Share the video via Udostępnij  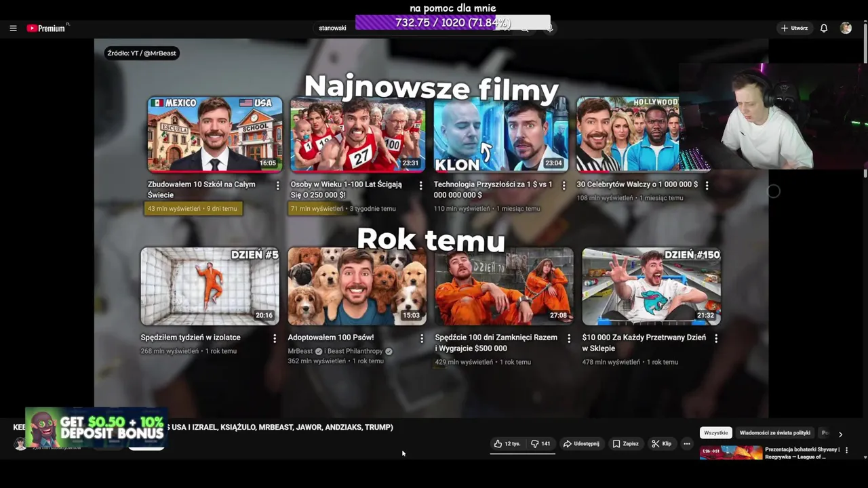(x=581, y=444)
